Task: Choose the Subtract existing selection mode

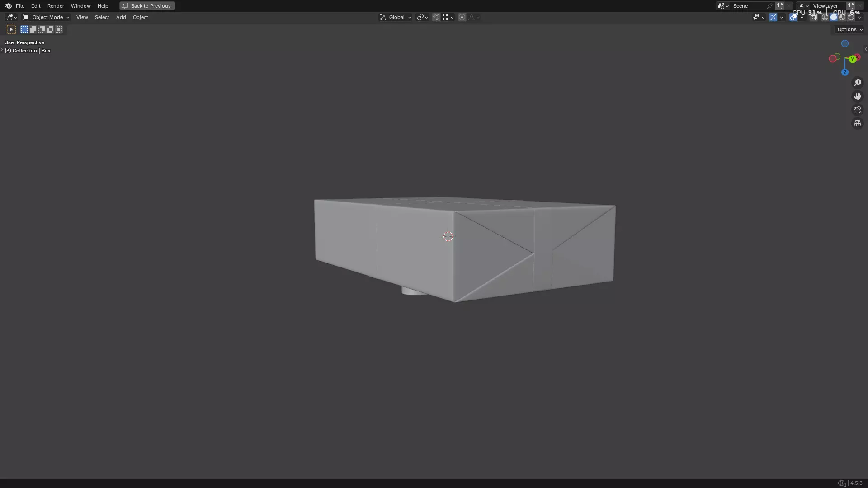Action: pyautogui.click(x=42, y=29)
